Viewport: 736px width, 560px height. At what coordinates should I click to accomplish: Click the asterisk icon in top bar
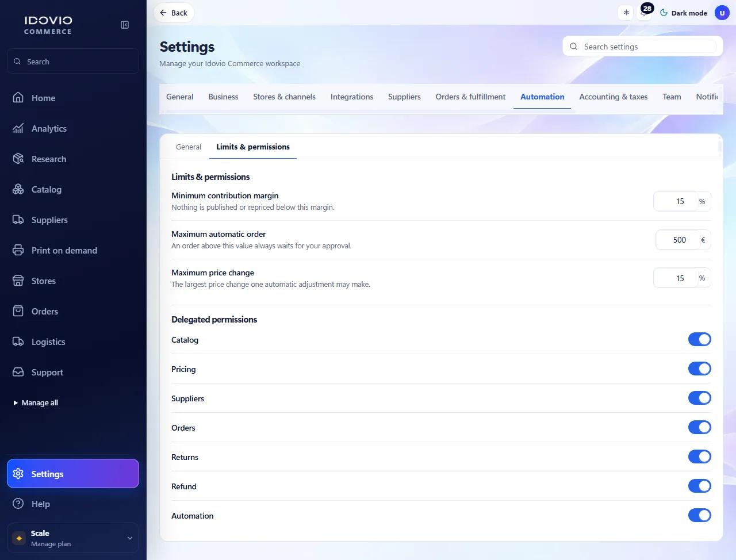[626, 13]
